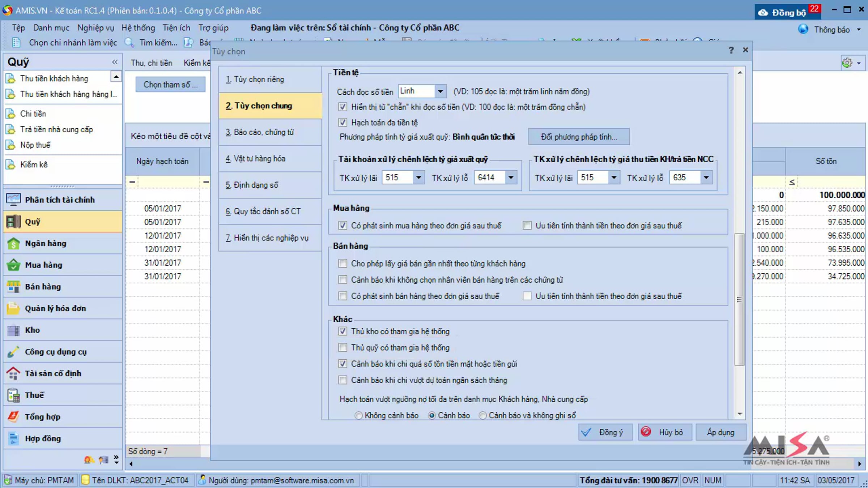Screen dimensions: 868x488
Task: Open the Cách đọc số tiền dropdown
Action: (440, 91)
